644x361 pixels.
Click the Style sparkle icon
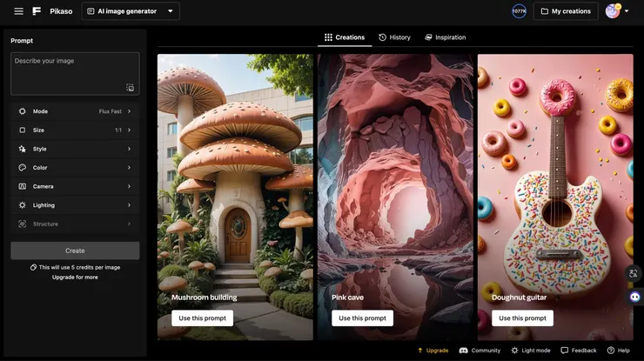(22, 149)
